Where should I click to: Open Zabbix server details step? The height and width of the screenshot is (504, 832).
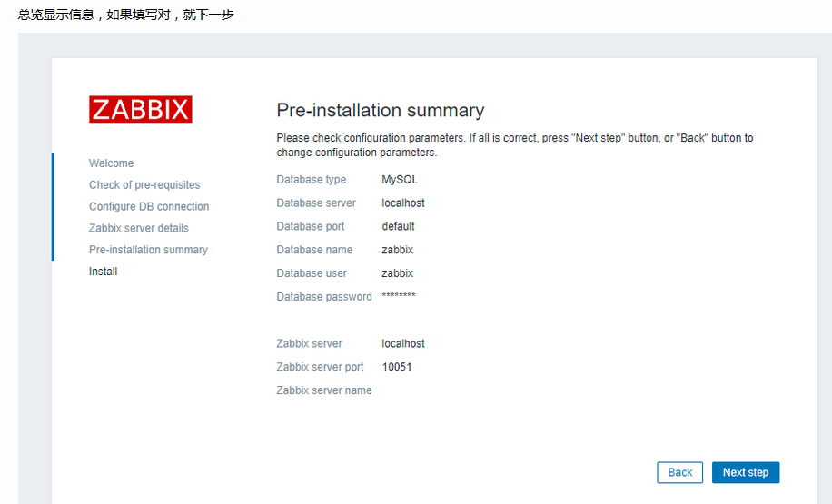coord(139,228)
